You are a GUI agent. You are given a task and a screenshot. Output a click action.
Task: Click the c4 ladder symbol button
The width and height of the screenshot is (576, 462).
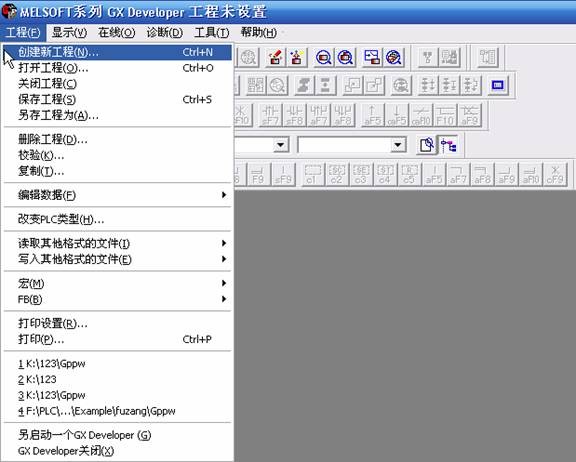click(385, 174)
